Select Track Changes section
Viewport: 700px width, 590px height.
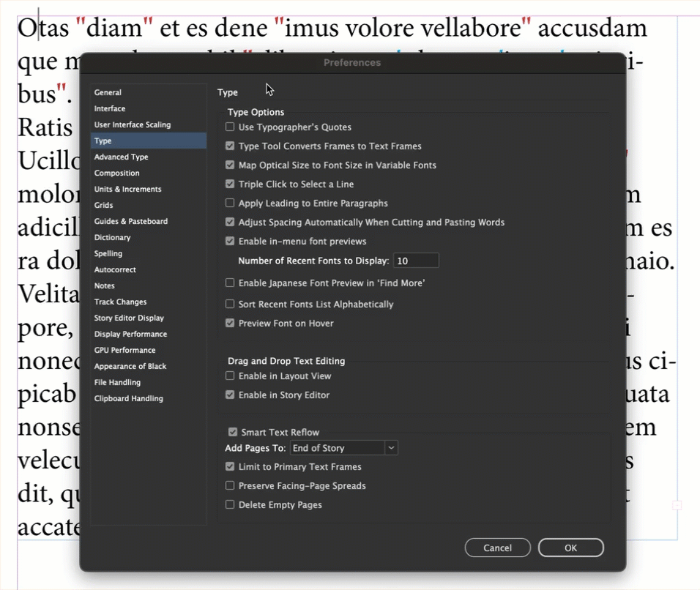pos(148,302)
